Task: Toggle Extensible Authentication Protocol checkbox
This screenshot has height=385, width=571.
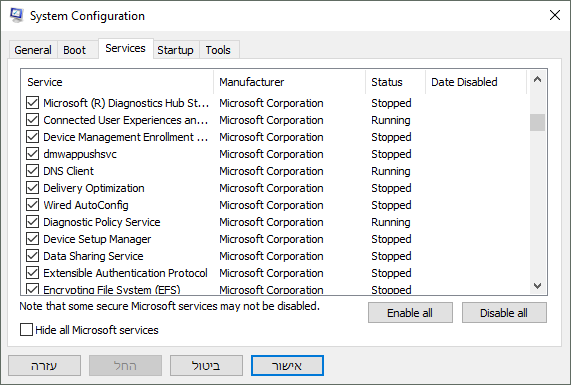Action: (32, 273)
